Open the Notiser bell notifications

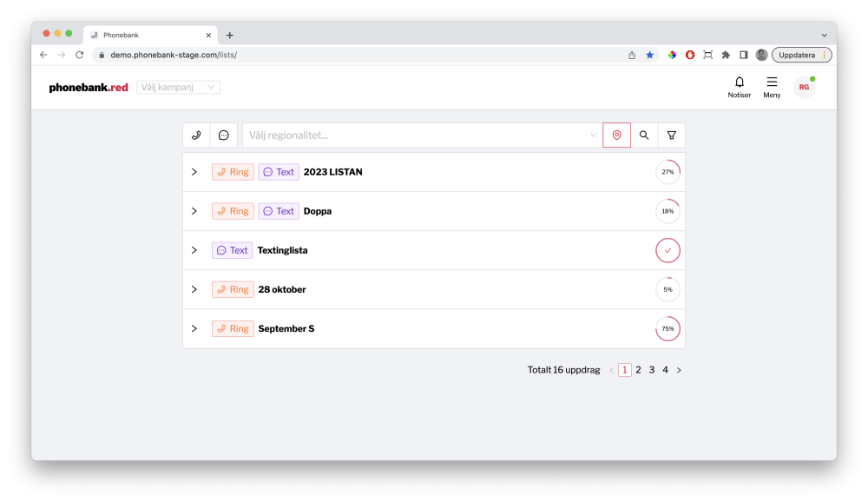pos(739,87)
